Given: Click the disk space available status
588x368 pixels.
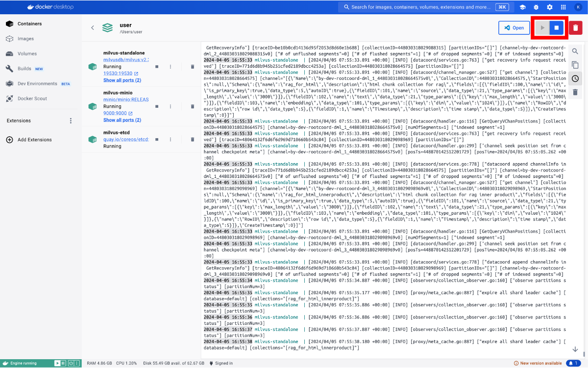Looking at the screenshot, I should 174,363.
